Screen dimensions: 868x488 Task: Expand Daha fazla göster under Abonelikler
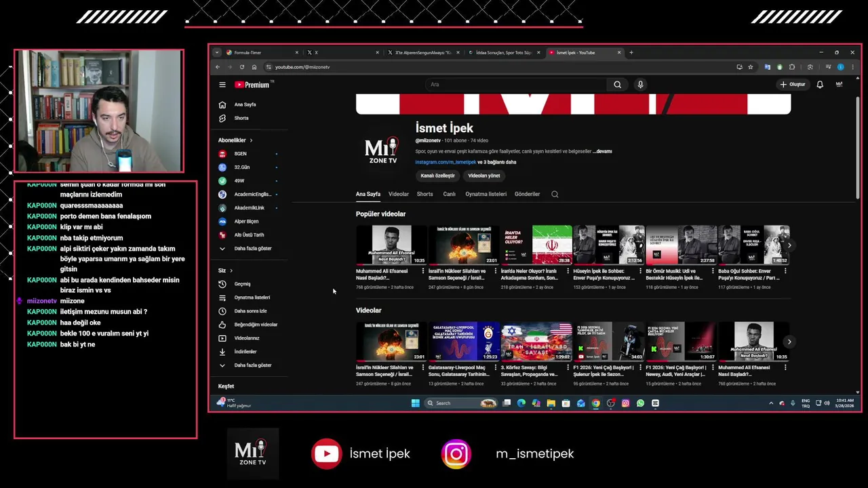[x=252, y=249]
